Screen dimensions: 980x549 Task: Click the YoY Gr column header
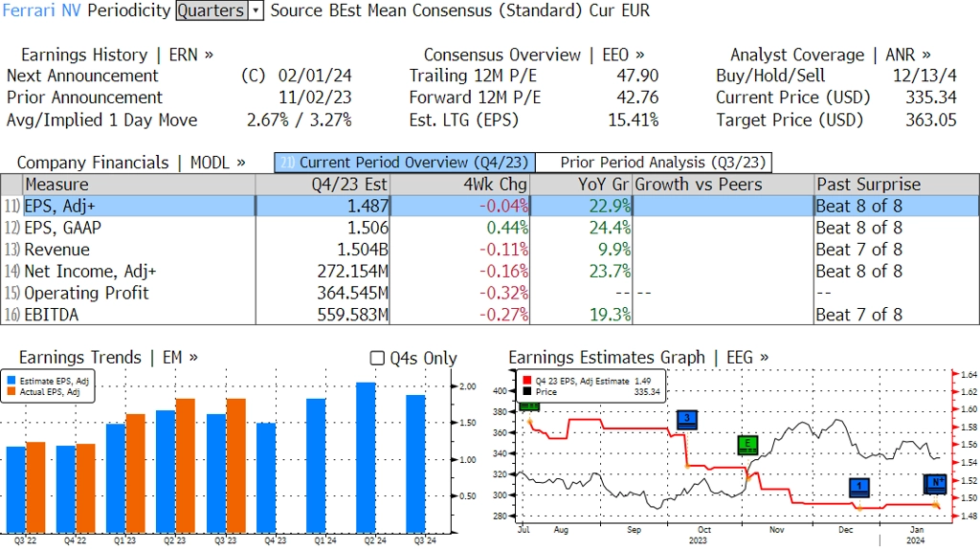tap(581, 185)
